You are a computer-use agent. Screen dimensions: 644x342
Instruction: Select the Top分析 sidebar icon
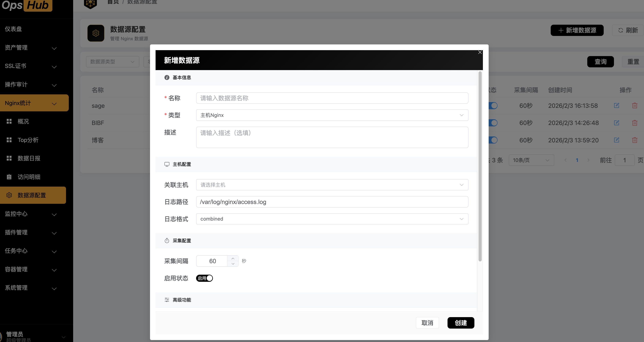coord(9,140)
